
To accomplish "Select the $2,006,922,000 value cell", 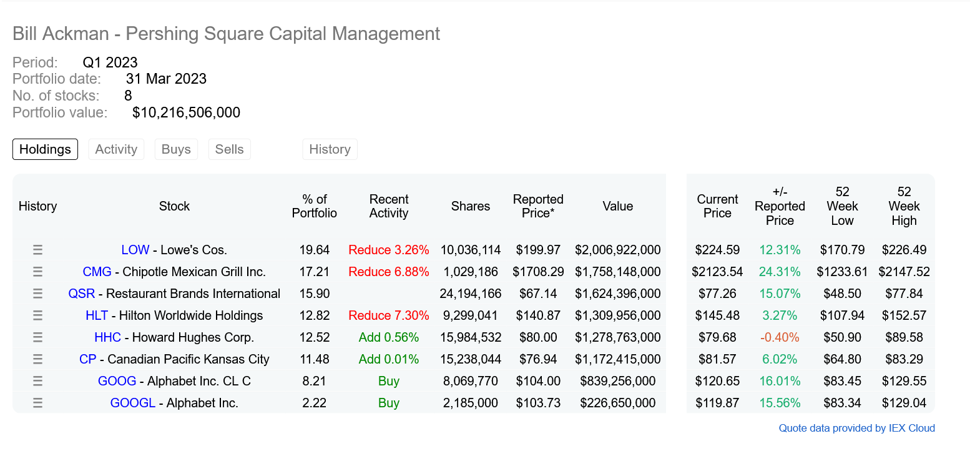I will 618,250.
